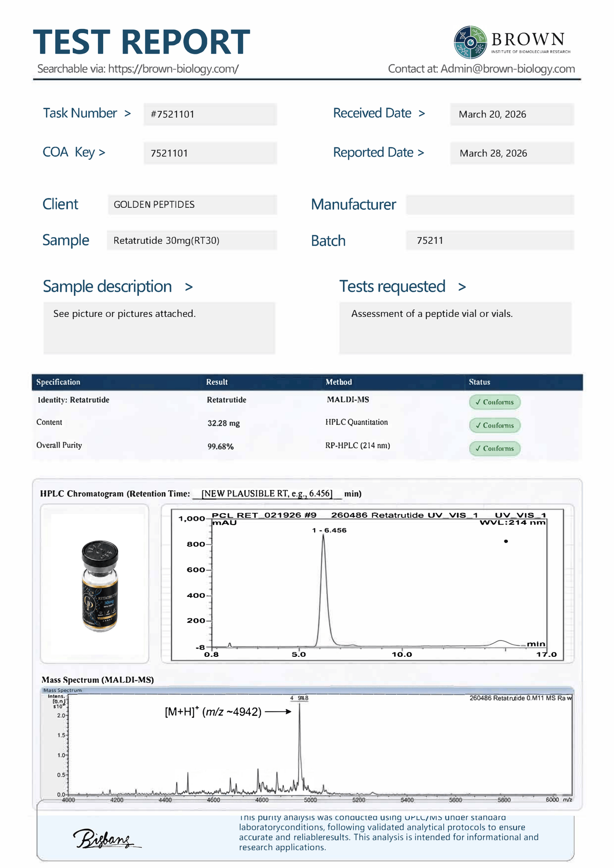
Task: Click the empty Manufacturer field
Action: 490,205
